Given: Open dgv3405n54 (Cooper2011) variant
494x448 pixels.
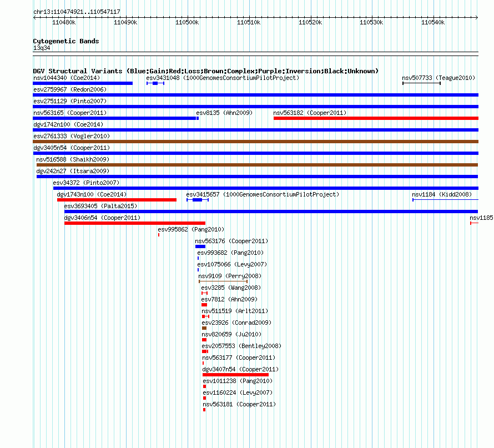Looking at the screenshot, I should click(72, 148).
